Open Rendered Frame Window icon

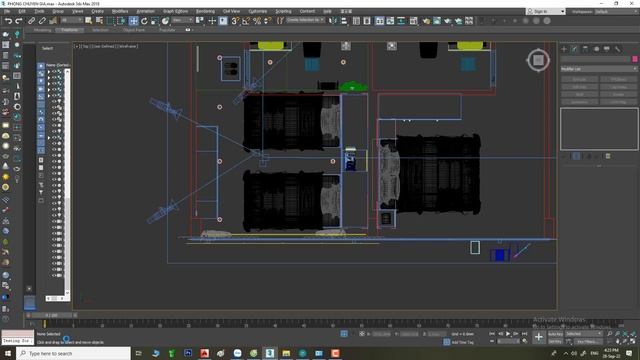(x=437, y=21)
